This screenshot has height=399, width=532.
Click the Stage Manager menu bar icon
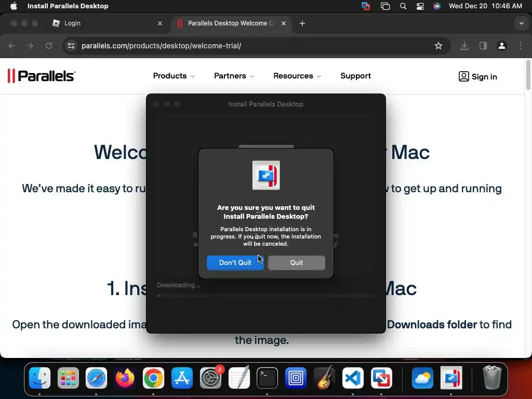pos(385,6)
